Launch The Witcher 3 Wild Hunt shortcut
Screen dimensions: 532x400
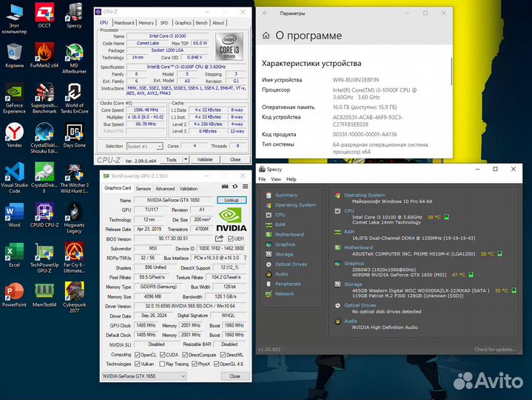pyautogui.click(x=74, y=178)
